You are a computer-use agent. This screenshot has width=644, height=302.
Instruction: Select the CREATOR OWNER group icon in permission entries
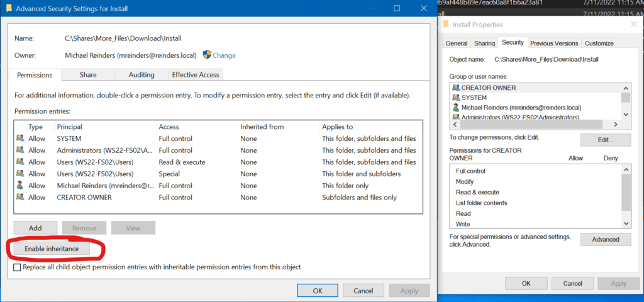pyautogui.click(x=19, y=197)
